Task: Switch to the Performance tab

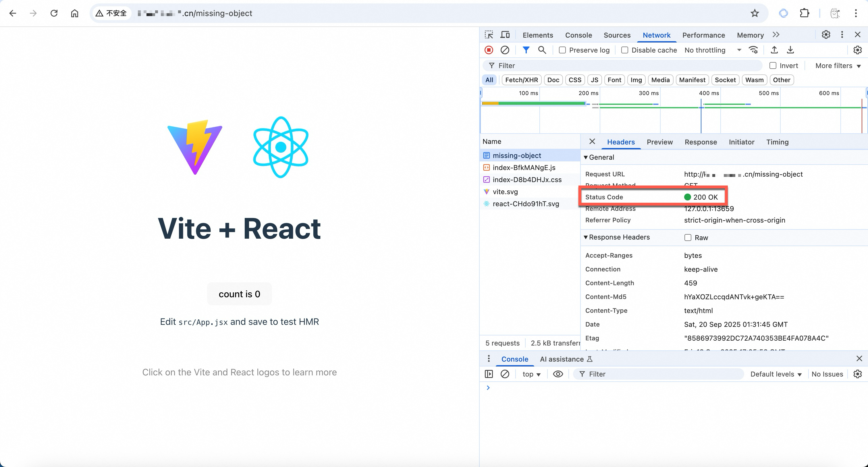Action: click(x=703, y=35)
